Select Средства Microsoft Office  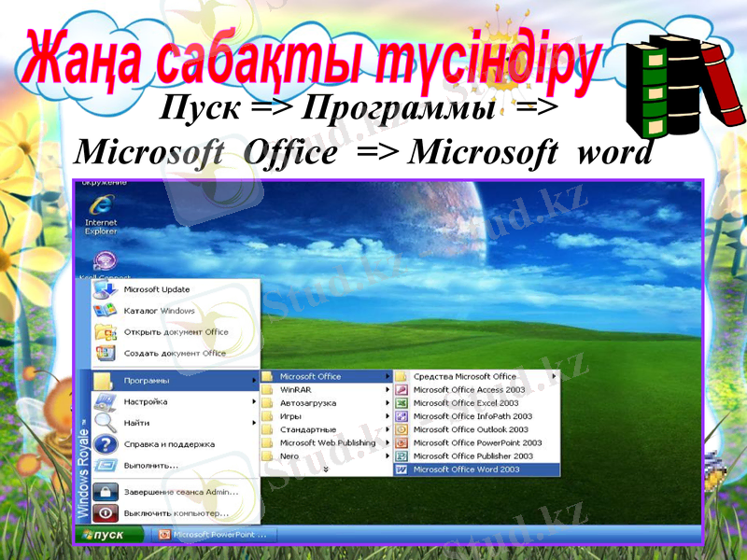tap(465, 375)
